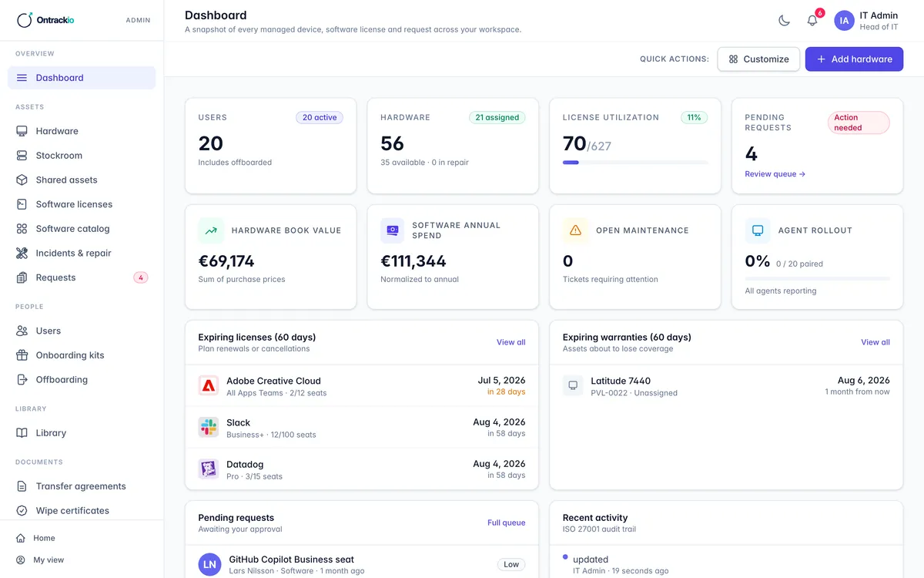The width and height of the screenshot is (924, 578).
Task: Click the Library book icon
Action: coord(22,433)
